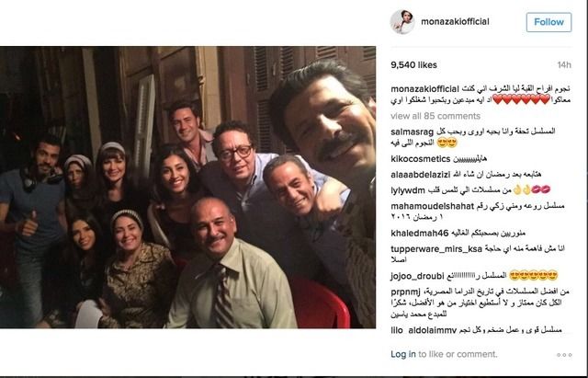The image size is (588, 378).
Task: Open monazakiofficial username in the caption
Action: (424, 89)
